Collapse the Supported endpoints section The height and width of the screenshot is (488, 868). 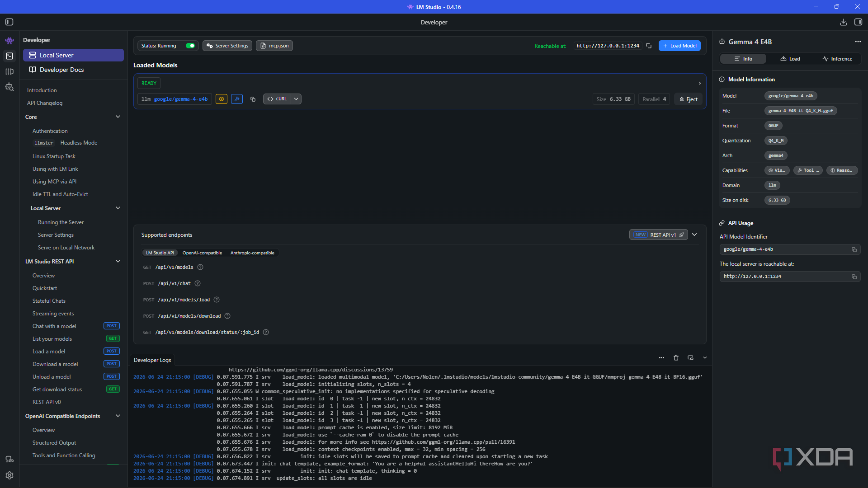[x=694, y=235]
